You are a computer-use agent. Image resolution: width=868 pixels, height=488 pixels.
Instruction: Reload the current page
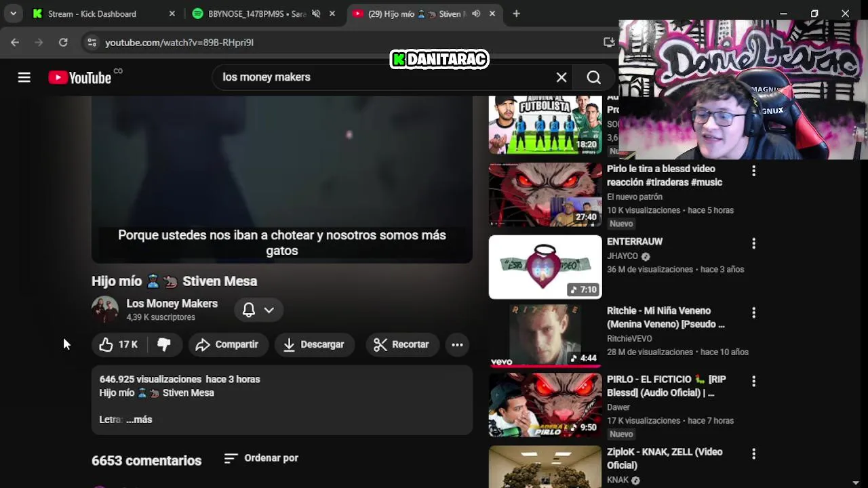(63, 42)
